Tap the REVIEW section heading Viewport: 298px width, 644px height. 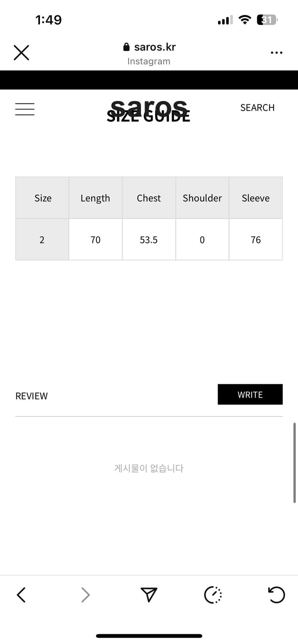[x=31, y=396]
